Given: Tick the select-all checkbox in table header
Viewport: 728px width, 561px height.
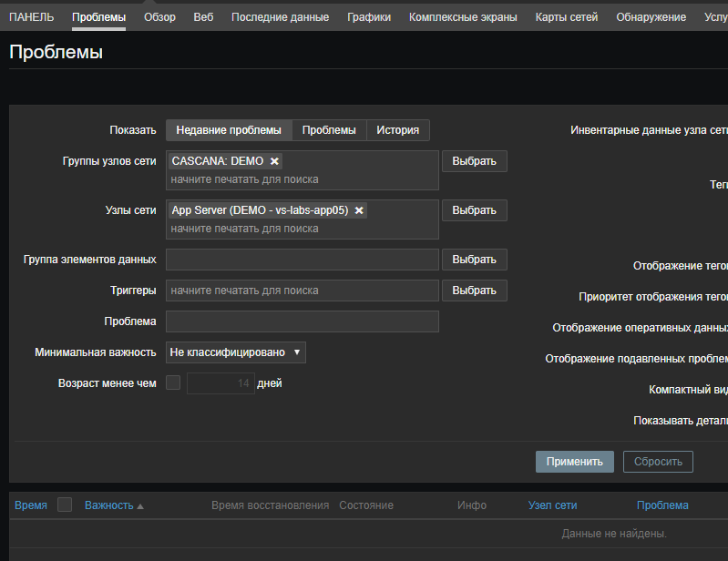Looking at the screenshot, I should [x=65, y=505].
